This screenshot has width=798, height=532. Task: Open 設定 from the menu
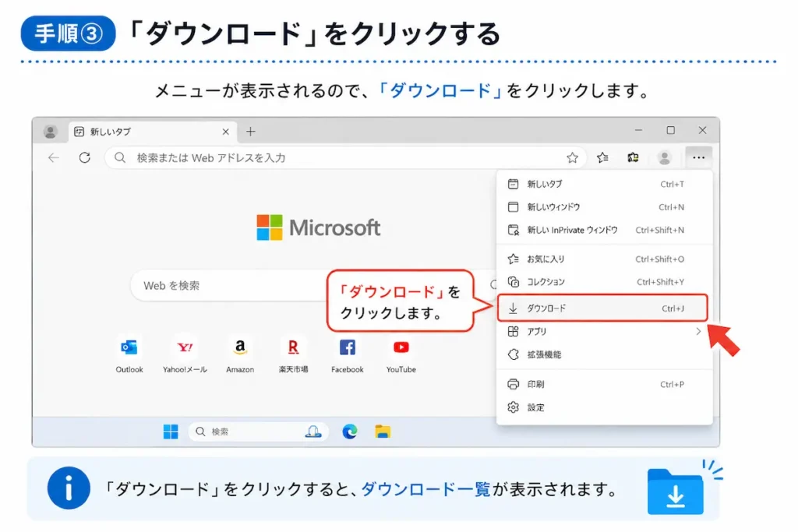tap(604, 407)
